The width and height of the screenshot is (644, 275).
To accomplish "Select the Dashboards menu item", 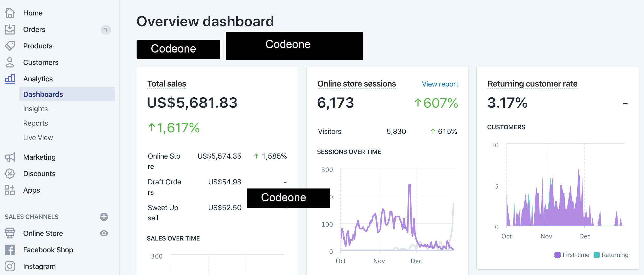I will coord(43,94).
